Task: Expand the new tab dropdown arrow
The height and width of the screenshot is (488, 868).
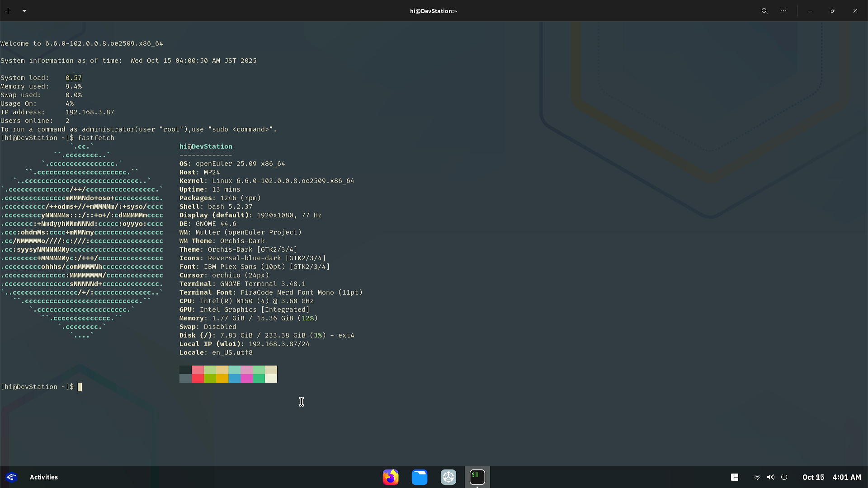Action: (x=24, y=11)
